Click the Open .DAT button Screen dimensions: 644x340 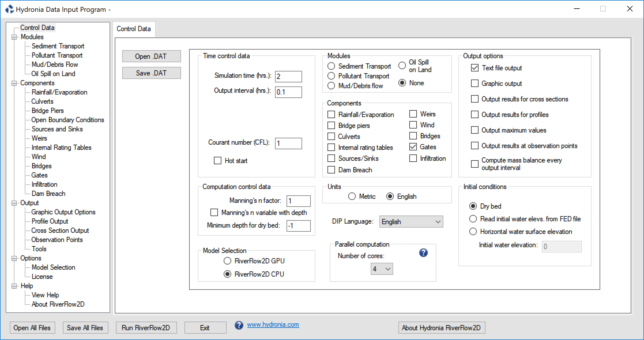click(152, 56)
